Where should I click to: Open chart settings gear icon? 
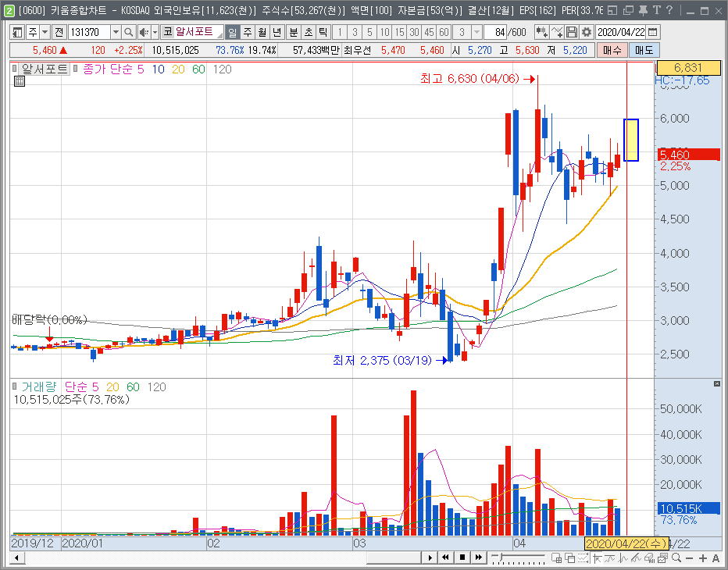tap(587, 32)
